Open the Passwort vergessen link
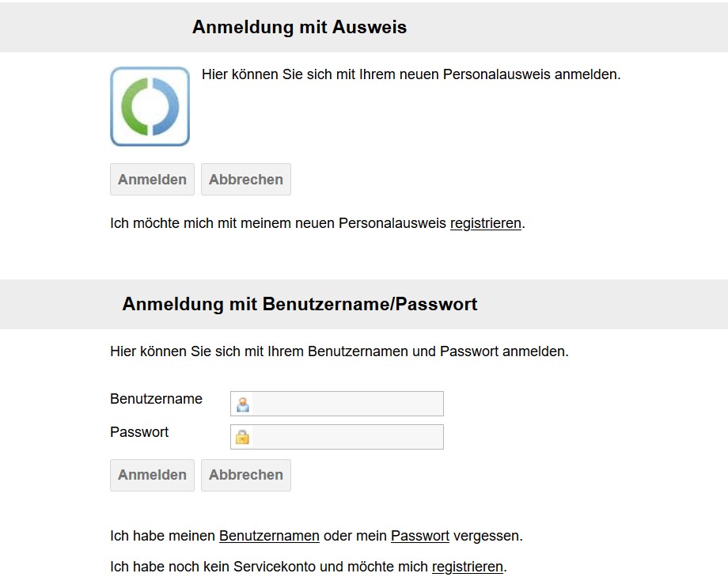The image size is (728, 577). coord(420,536)
